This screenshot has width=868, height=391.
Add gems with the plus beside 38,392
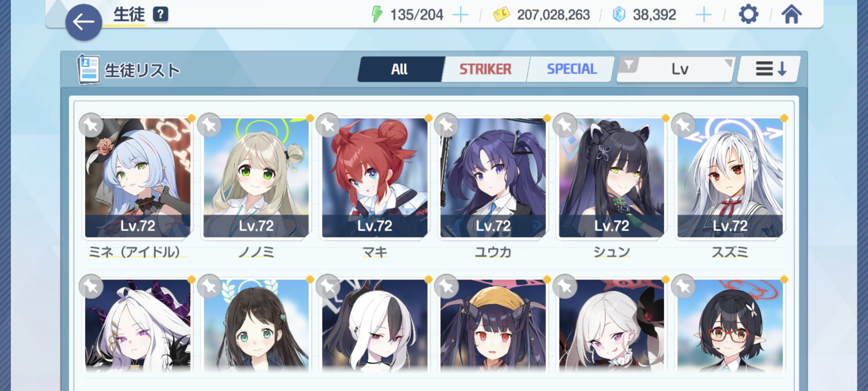[x=704, y=15]
